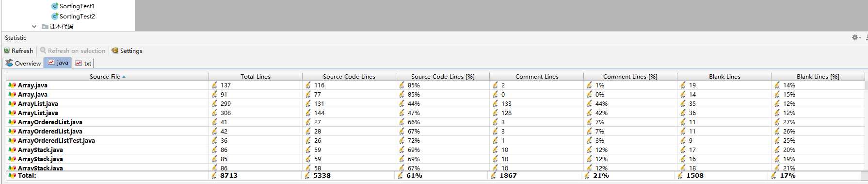
Task: Click the Settings wrench icon
Action: (115, 50)
